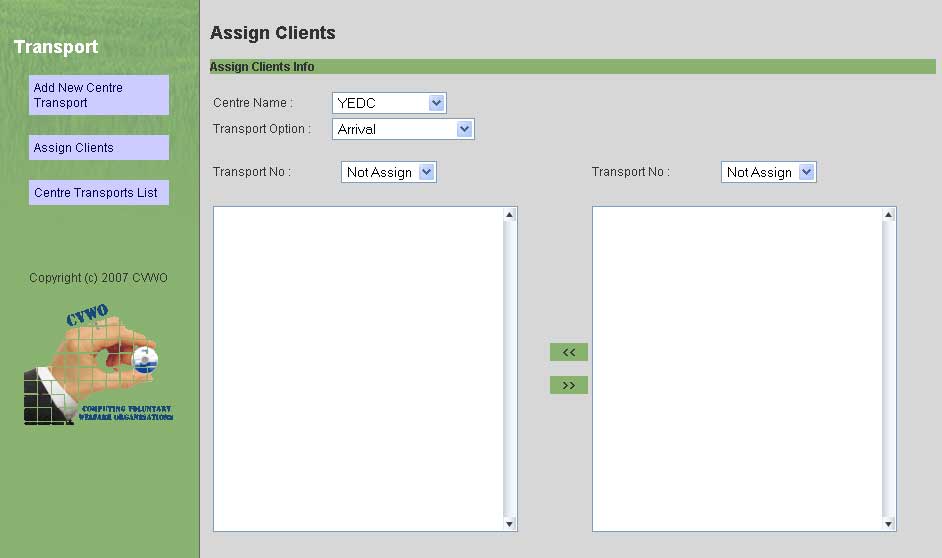Expand the Transport Option dropdown showing Arrival

403,129
